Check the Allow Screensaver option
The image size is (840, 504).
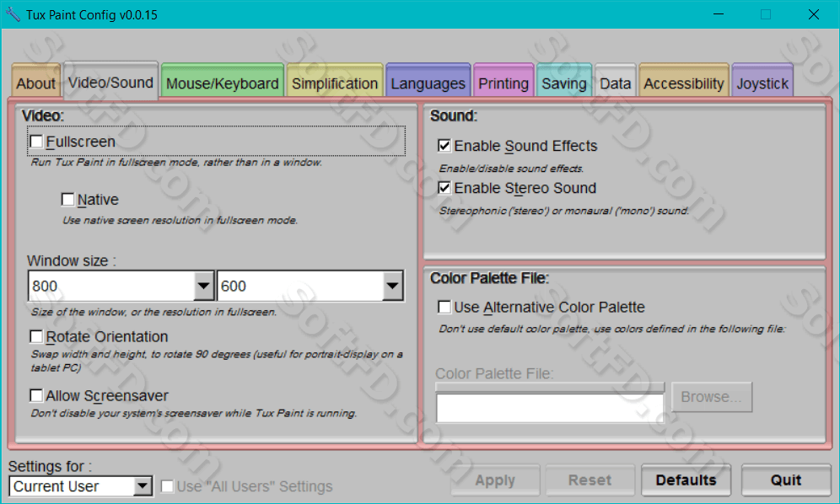coord(36,395)
